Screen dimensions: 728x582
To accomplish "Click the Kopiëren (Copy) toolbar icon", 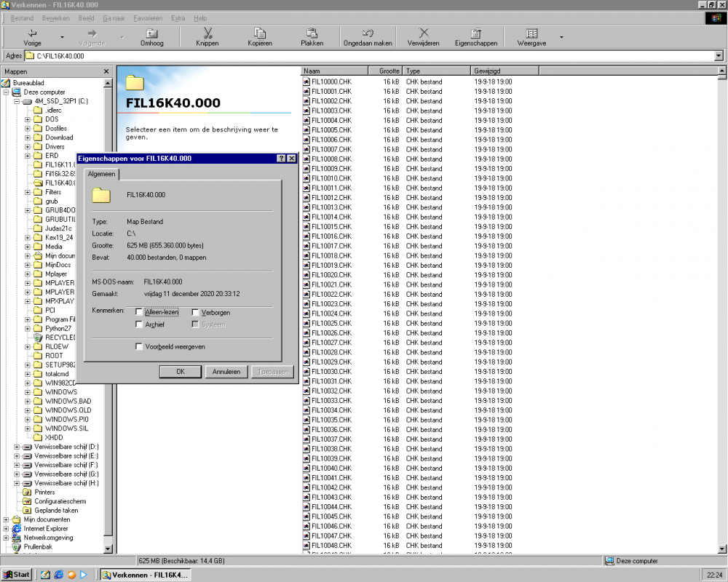I will pyautogui.click(x=259, y=33).
